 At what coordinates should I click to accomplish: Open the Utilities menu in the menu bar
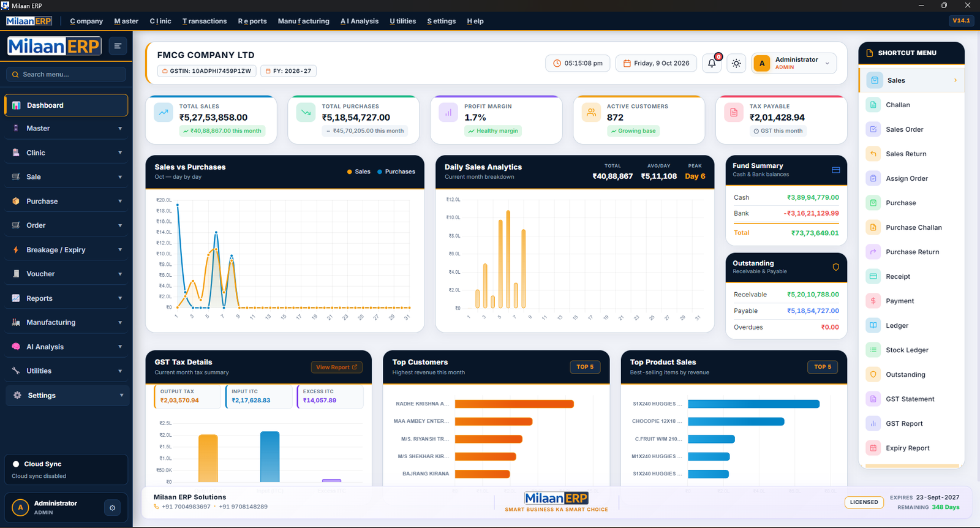tap(403, 21)
